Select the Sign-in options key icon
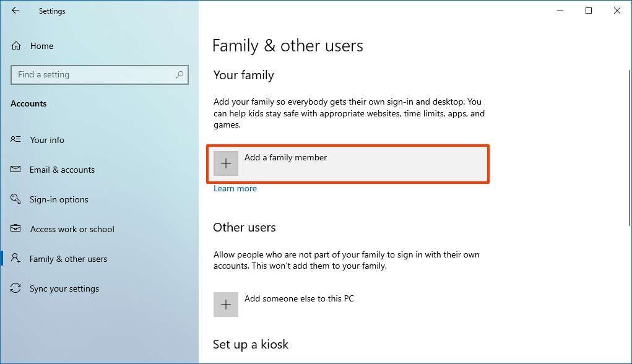Viewport: 632px width, 364px height. click(x=14, y=199)
